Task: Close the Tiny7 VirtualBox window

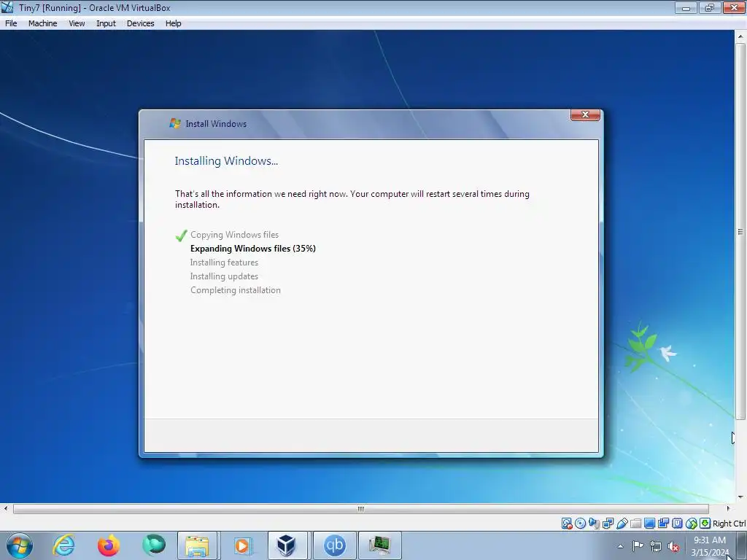Action: [734, 7]
